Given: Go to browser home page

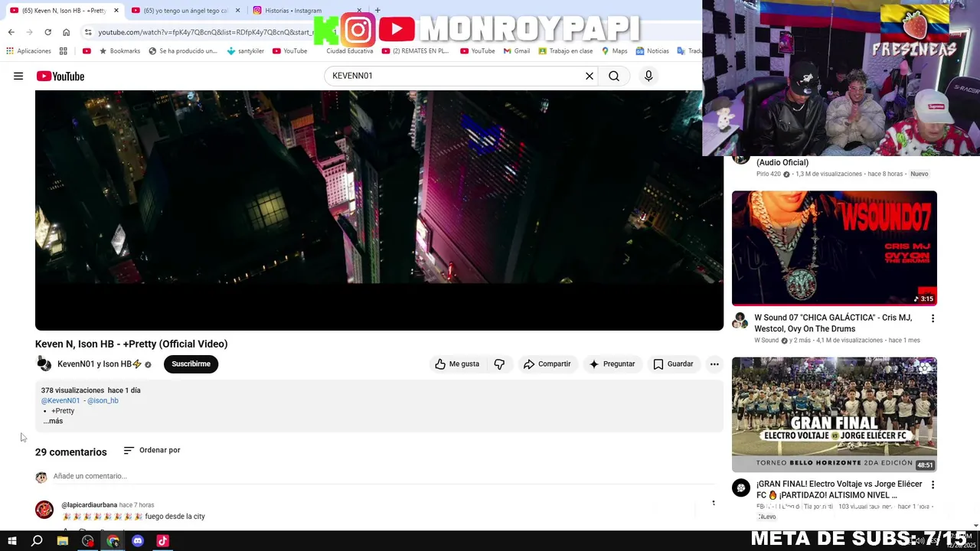Looking at the screenshot, I should [66, 32].
